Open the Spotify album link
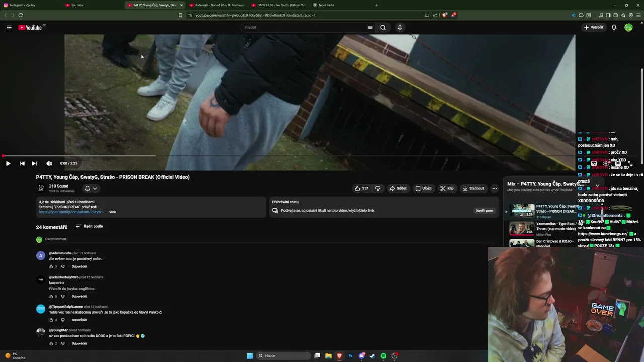 point(71,212)
